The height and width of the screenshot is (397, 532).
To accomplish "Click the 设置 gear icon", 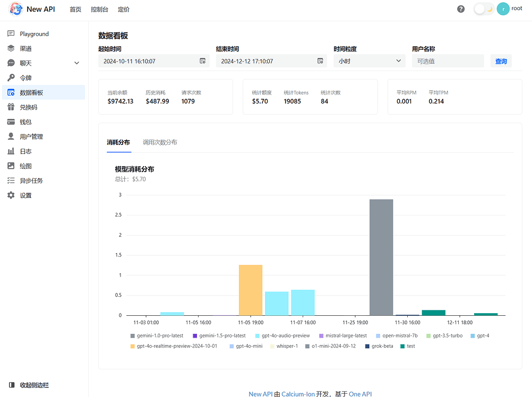I will click(x=11, y=195).
